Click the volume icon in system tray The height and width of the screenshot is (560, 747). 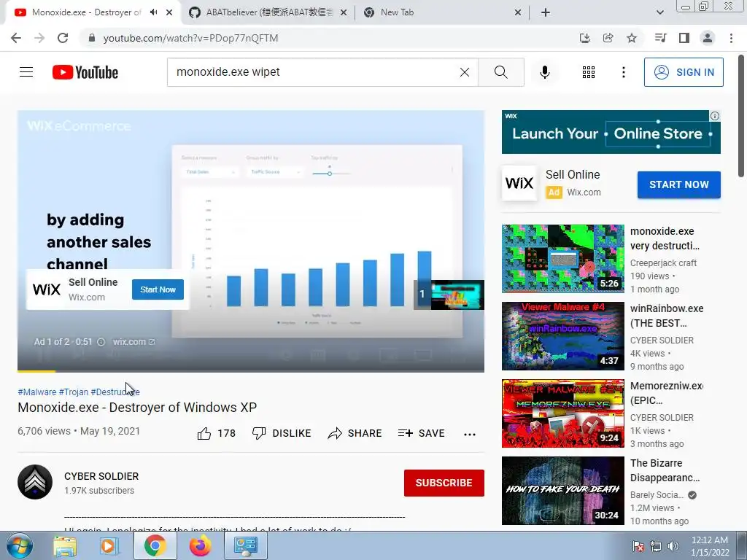[x=673, y=546]
